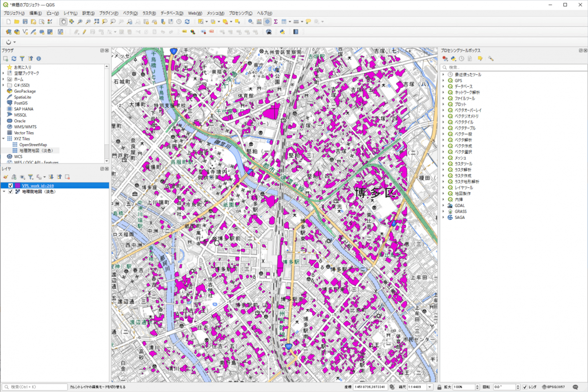The image size is (588, 392).
Task: Select 地理院地図（淡色） in Browser tree
Action: point(36,151)
